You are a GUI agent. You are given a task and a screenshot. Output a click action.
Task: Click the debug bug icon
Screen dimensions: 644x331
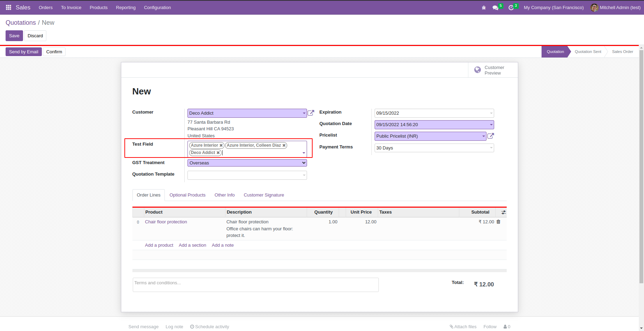[x=484, y=8]
